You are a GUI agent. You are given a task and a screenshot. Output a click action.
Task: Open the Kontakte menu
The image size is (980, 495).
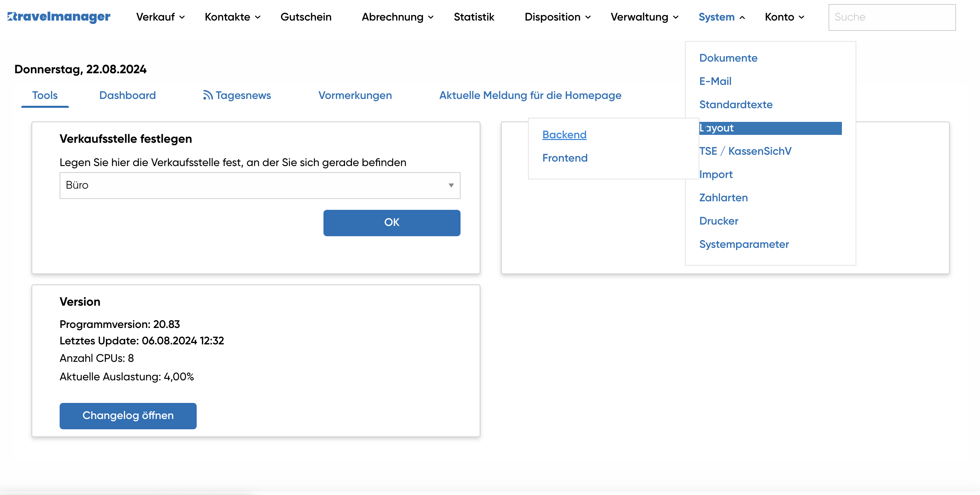click(232, 17)
